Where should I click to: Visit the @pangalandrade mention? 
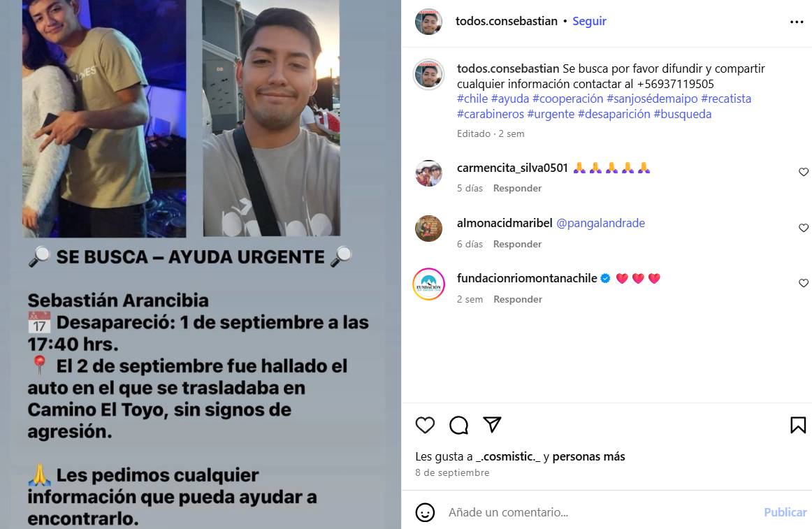pos(600,223)
